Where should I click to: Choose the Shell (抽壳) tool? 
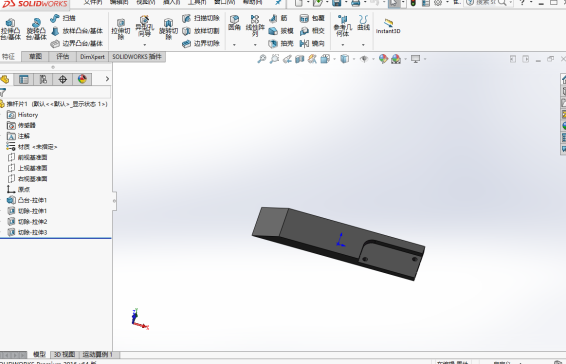[281, 43]
